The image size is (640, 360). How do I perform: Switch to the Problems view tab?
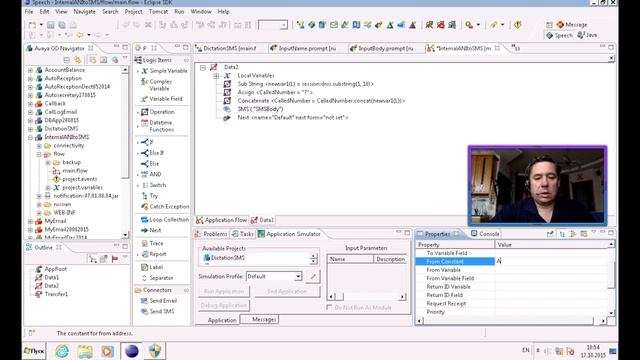[x=211, y=234]
